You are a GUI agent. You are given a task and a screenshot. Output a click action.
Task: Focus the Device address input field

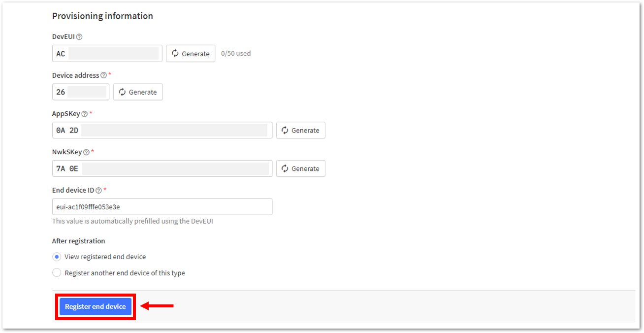[x=81, y=92]
